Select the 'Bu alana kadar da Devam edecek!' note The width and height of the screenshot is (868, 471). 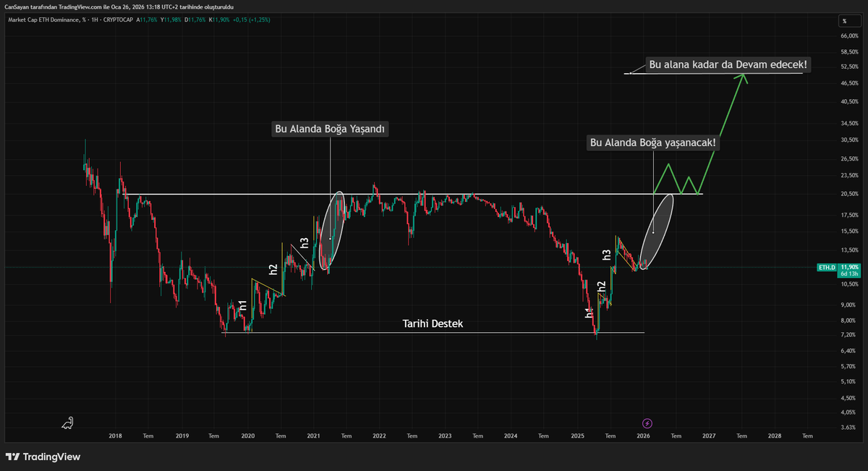pyautogui.click(x=728, y=65)
